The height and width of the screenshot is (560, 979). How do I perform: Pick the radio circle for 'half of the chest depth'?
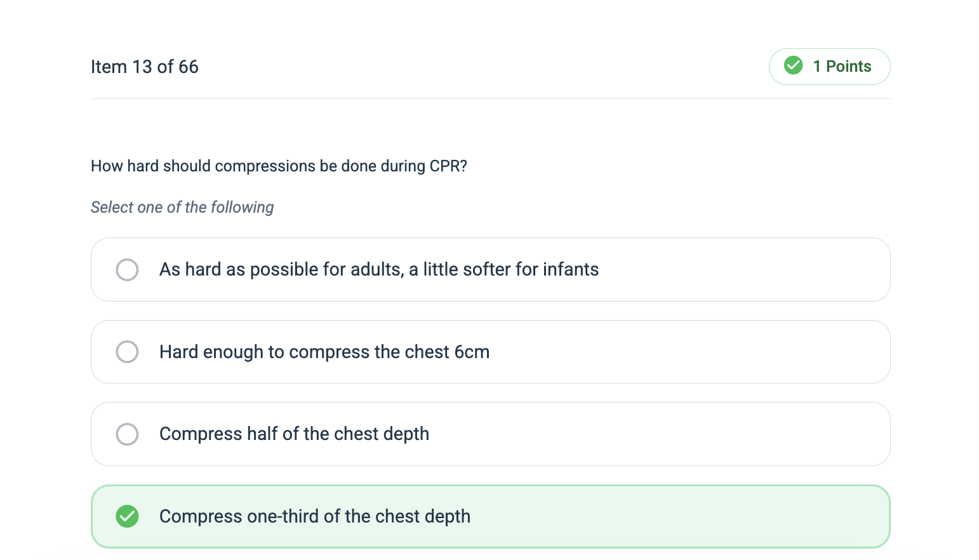[127, 434]
